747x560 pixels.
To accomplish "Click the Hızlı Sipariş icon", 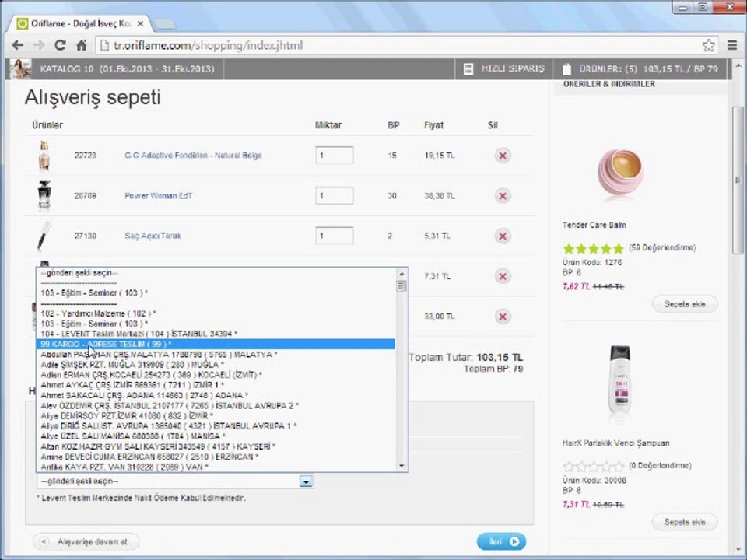I will point(468,69).
